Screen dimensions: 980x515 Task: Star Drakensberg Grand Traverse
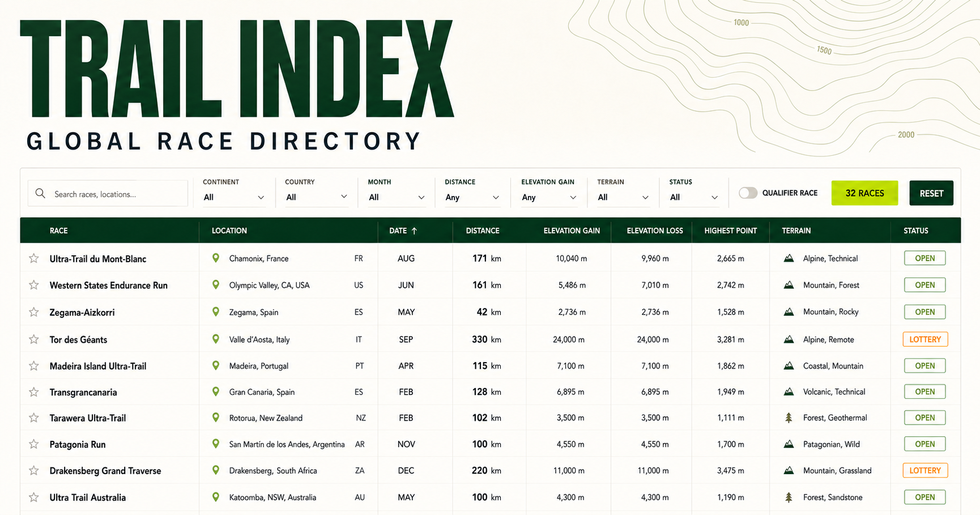(34, 471)
